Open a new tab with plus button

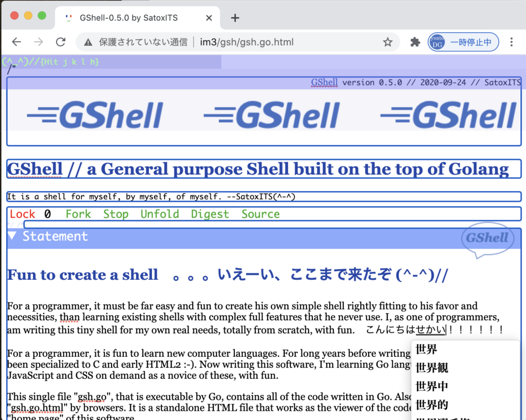click(235, 18)
